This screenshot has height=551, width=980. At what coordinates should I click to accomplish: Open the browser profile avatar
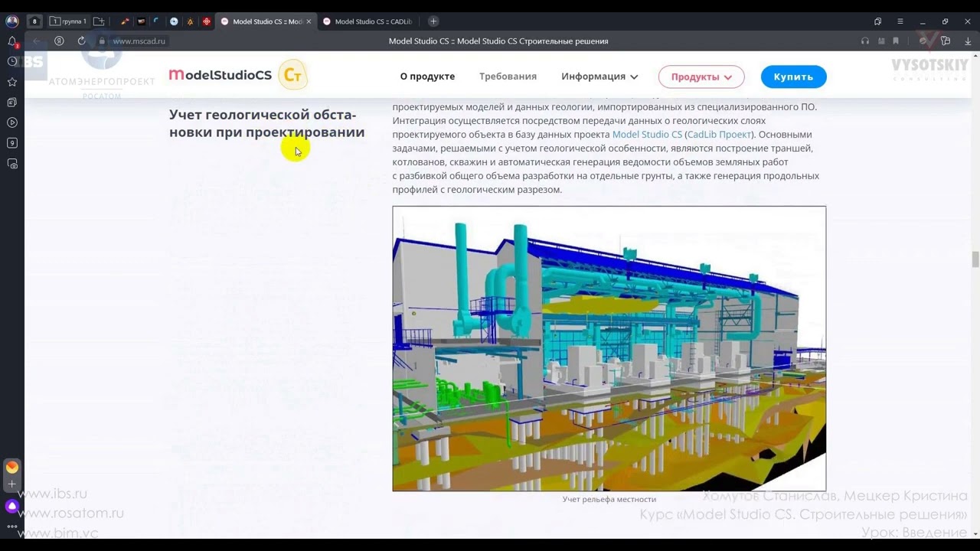[12, 21]
